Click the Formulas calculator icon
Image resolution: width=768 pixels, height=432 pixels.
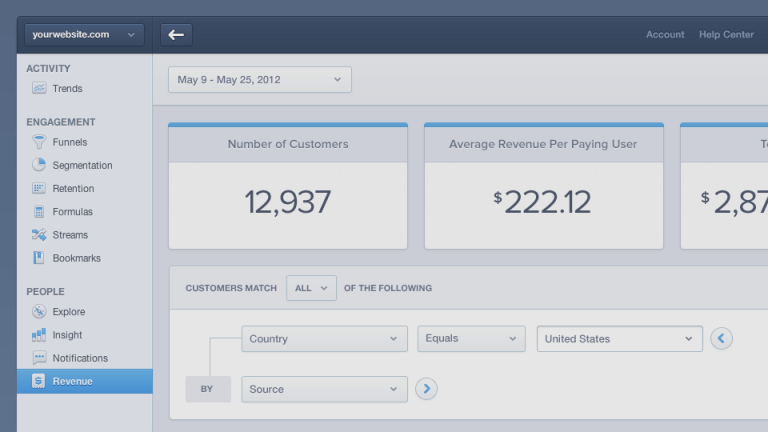39,212
